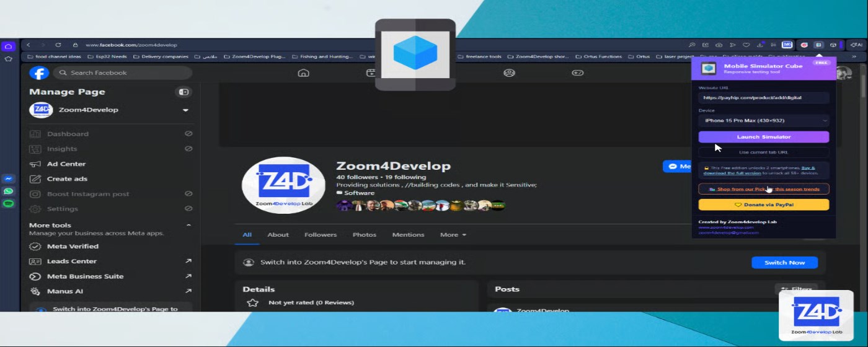Click the Meta Verified menu item
This screenshot has width=868, height=347.
pyautogui.click(x=112, y=247)
